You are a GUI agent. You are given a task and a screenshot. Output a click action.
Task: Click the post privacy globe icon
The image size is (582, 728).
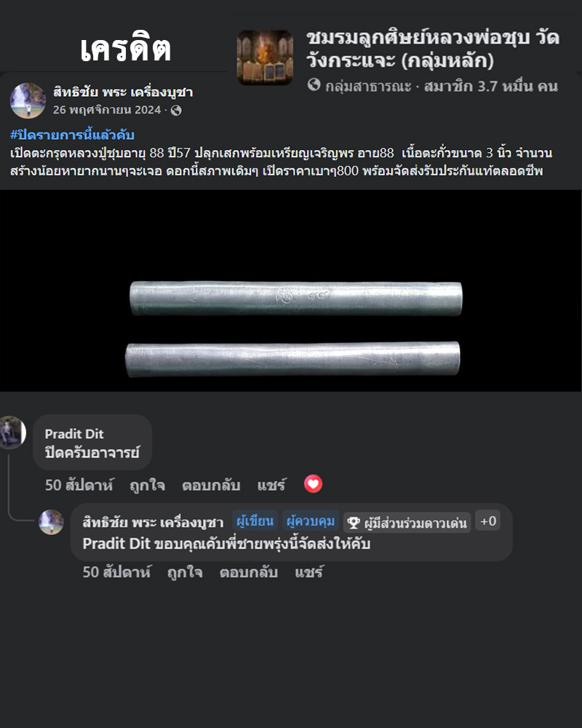point(176,111)
